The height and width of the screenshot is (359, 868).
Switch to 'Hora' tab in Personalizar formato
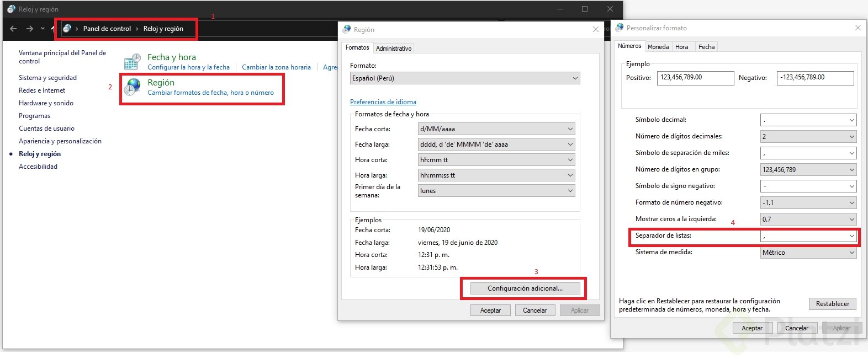coord(682,47)
